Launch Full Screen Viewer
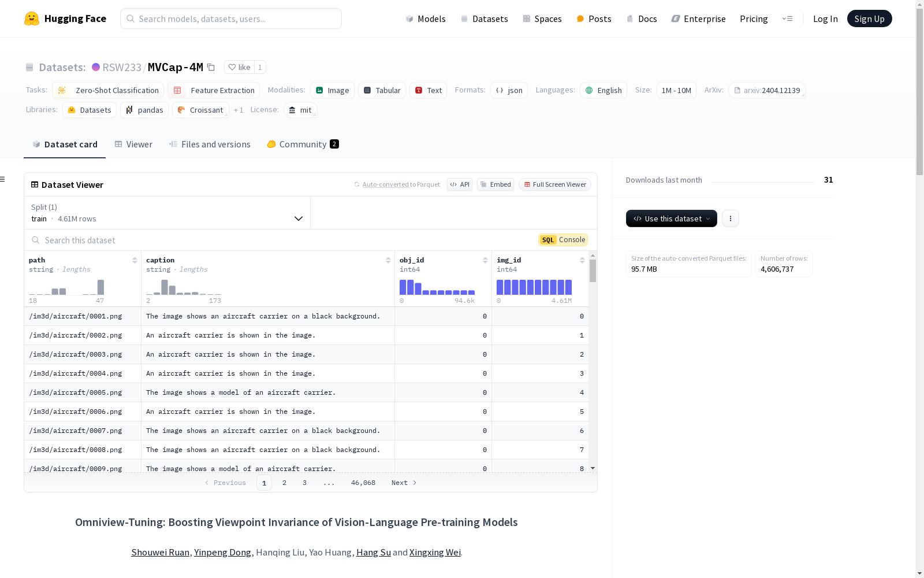 tap(554, 184)
